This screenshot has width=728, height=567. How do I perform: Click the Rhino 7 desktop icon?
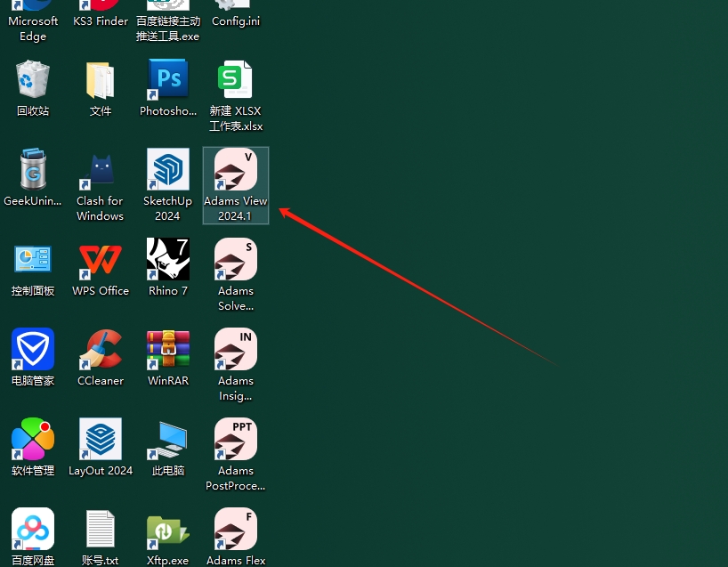click(x=167, y=261)
